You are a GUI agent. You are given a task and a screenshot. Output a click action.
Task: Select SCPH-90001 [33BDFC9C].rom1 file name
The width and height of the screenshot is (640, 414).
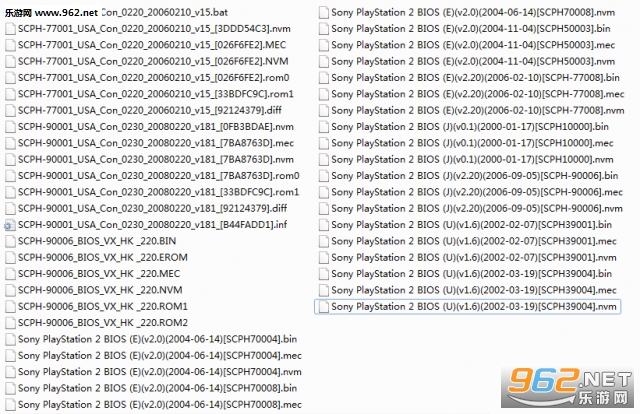point(158,192)
